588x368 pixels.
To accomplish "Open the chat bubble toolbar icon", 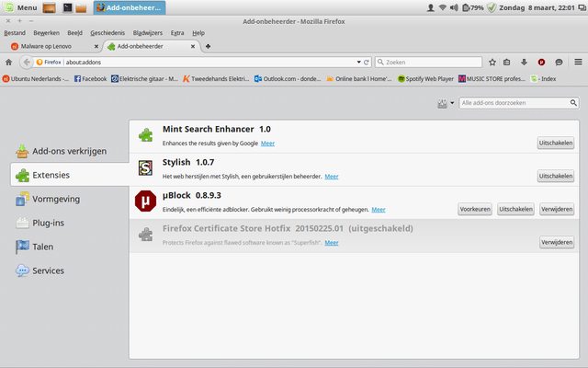I will [560, 63].
